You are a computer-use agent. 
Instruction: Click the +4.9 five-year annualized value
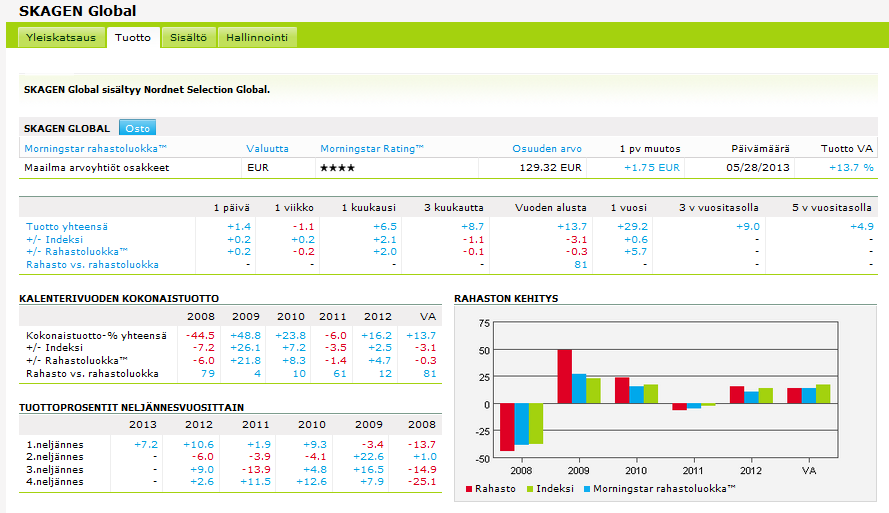[x=861, y=226]
